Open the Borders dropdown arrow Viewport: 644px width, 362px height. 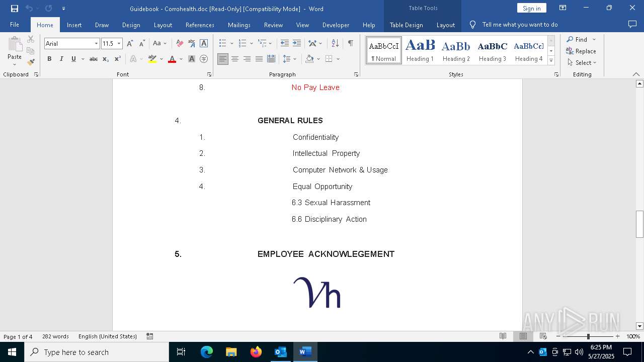tap(338, 59)
